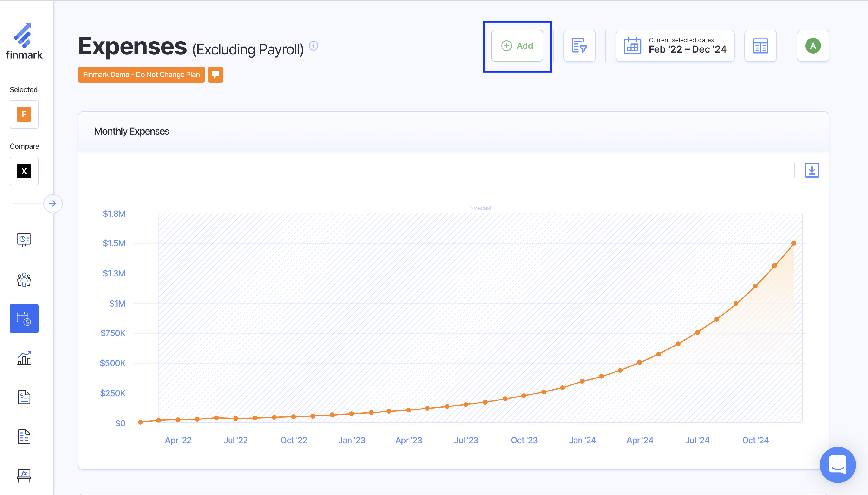
Task: Click the Finmark Demo plan tag
Action: 141,74
